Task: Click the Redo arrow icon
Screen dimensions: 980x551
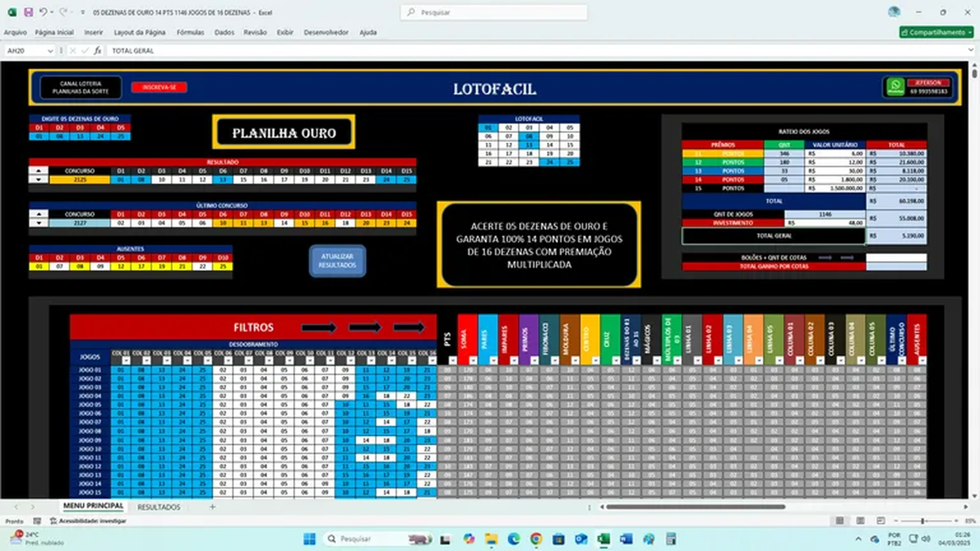Action: click(63, 12)
